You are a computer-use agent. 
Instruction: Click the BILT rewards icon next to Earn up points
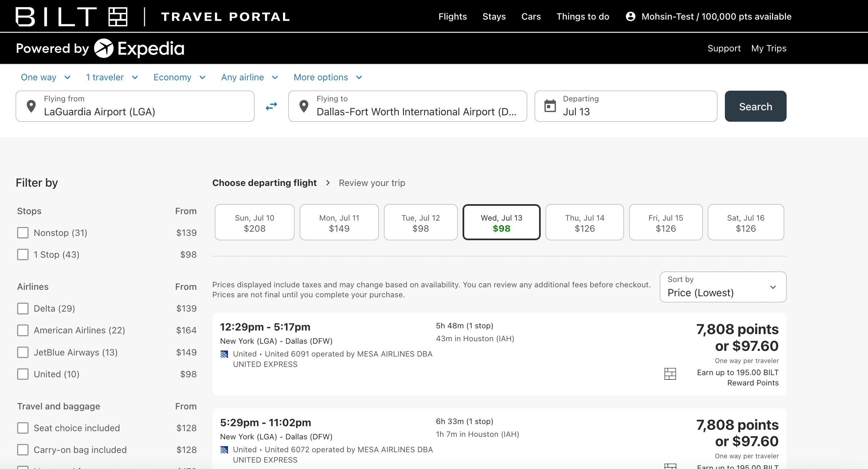coord(670,374)
